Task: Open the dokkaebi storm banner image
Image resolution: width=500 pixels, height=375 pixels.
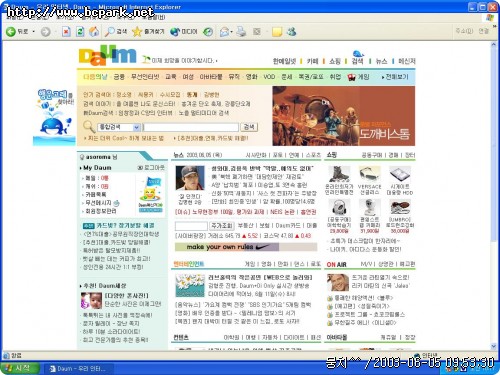Action: 344,116
